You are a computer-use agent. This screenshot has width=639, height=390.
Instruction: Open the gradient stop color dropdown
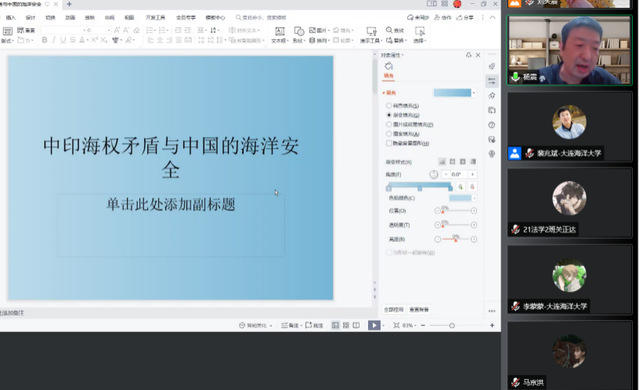pos(474,198)
